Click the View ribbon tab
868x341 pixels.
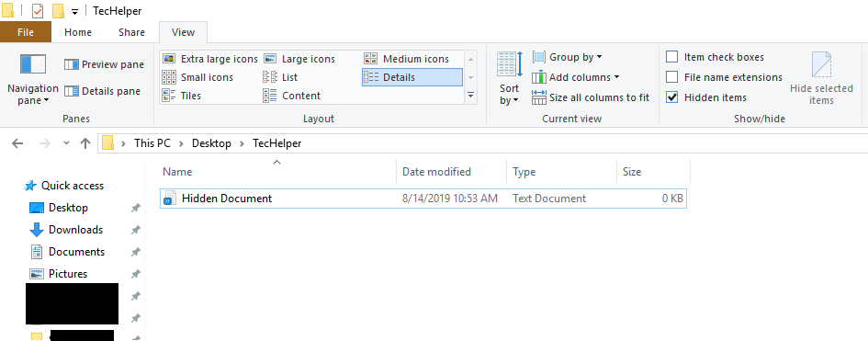(x=183, y=32)
